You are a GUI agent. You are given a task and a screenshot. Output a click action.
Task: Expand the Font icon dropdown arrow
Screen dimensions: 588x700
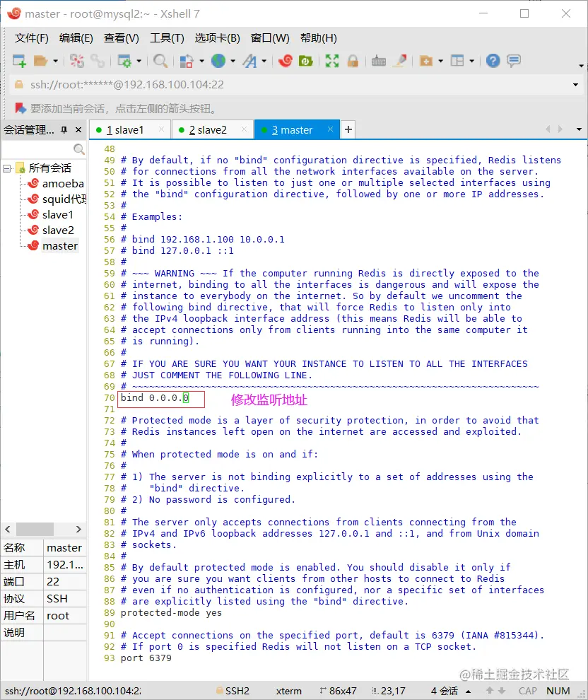(x=264, y=61)
